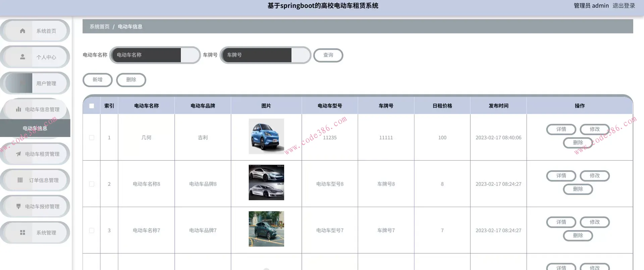
Task: Click the 系统首页 breadcrumb link
Action: 100,27
